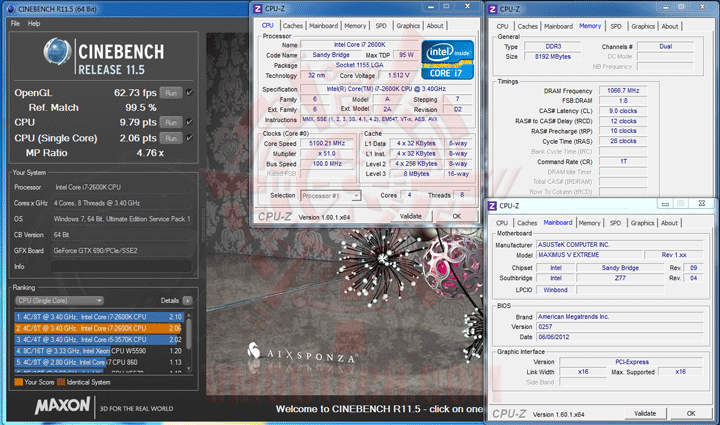720x425 pixels.
Task: Select ranking row 1 i7-2600K 2.10
Action: point(99,317)
